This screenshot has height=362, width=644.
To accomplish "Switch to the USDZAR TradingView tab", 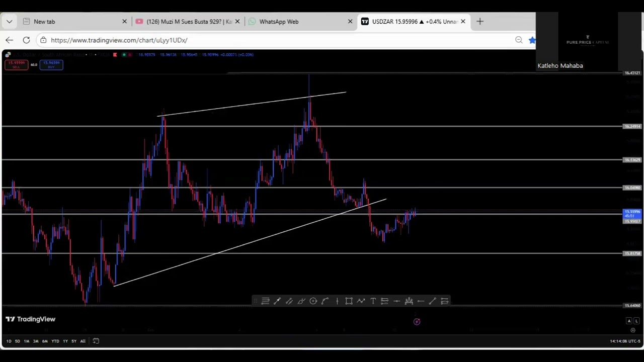I will [414, 22].
